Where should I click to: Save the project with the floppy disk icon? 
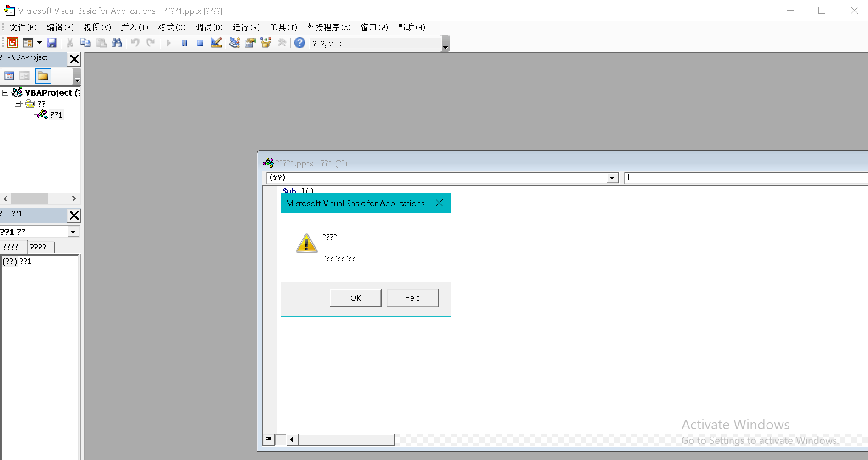(x=52, y=43)
